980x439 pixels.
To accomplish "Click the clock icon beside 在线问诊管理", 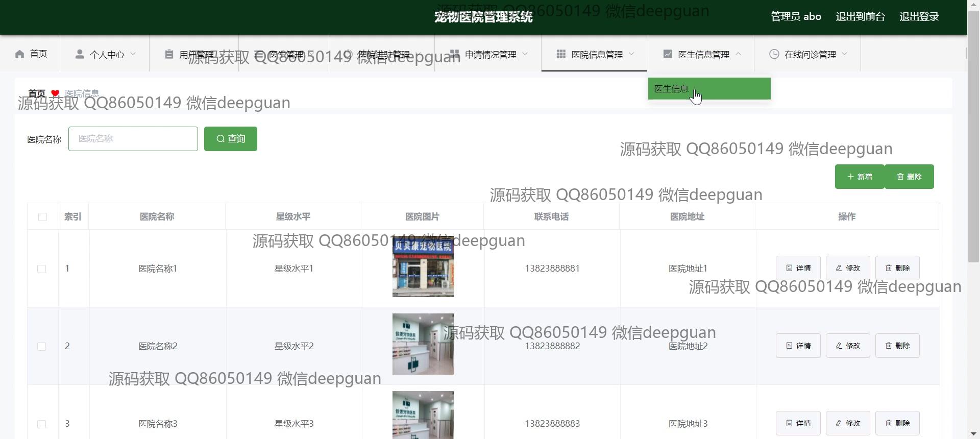I will [x=774, y=54].
